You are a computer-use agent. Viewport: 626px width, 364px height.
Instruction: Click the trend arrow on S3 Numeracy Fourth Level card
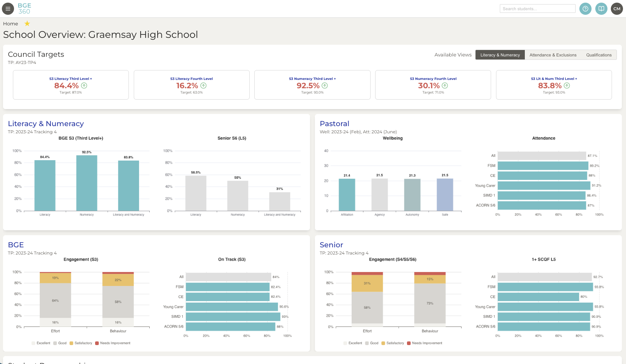pyautogui.click(x=444, y=86)
